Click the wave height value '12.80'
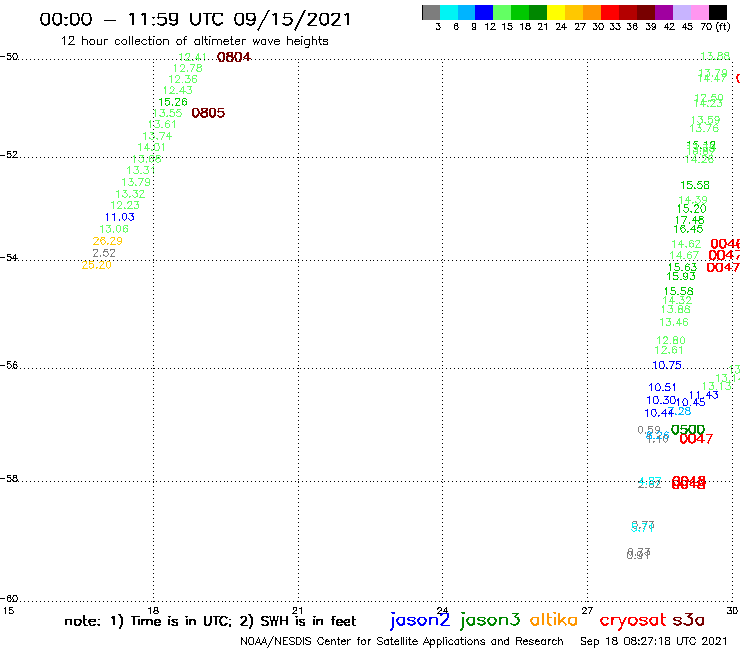Image resolution: width=740 pixels, height=650 pixels. [x=671, y=341]
